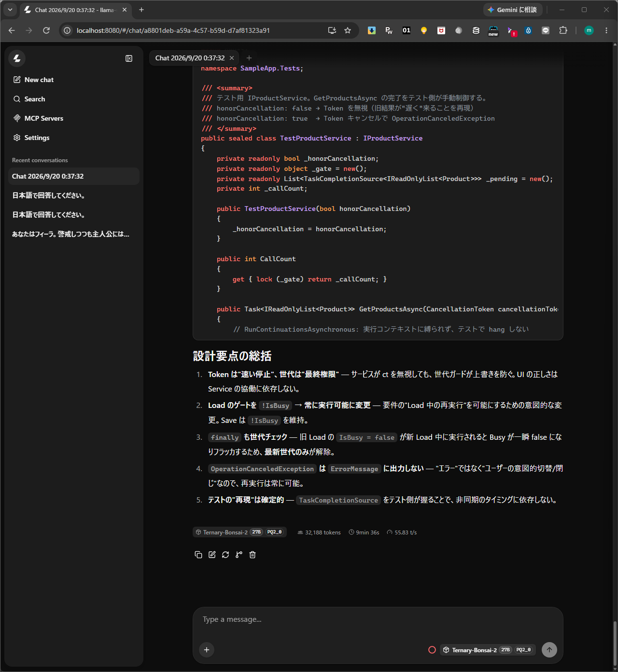Click the llama.cpp logo icon in sidebar

[x=17, y=58]
